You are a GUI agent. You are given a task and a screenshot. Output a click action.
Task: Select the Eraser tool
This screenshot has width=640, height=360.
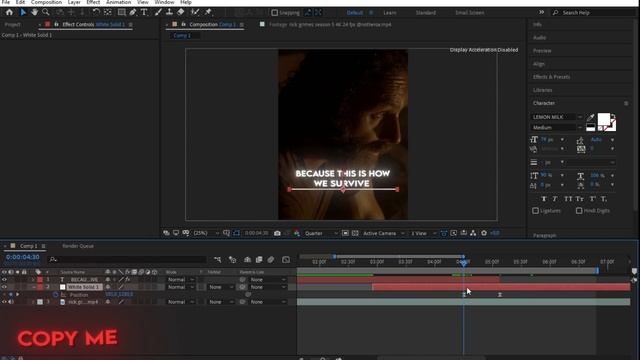pos(181,12)
